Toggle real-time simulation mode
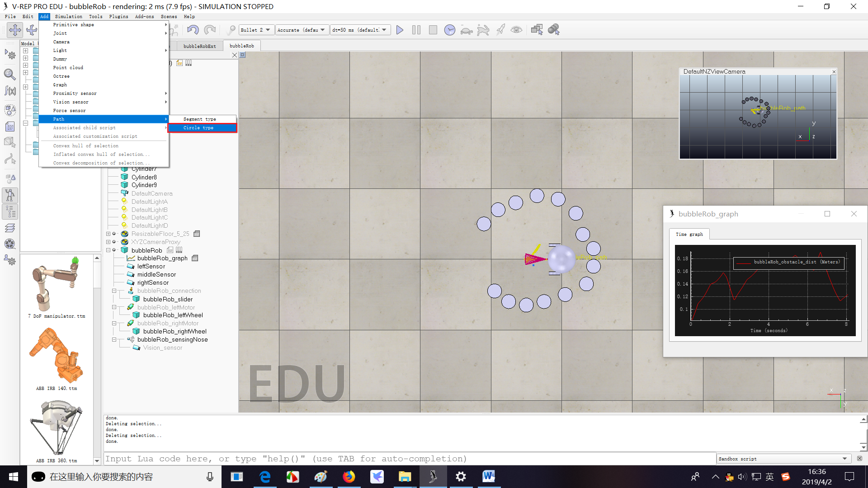The height and width of the screenshot is (488, 868). (x=450, y=30)
